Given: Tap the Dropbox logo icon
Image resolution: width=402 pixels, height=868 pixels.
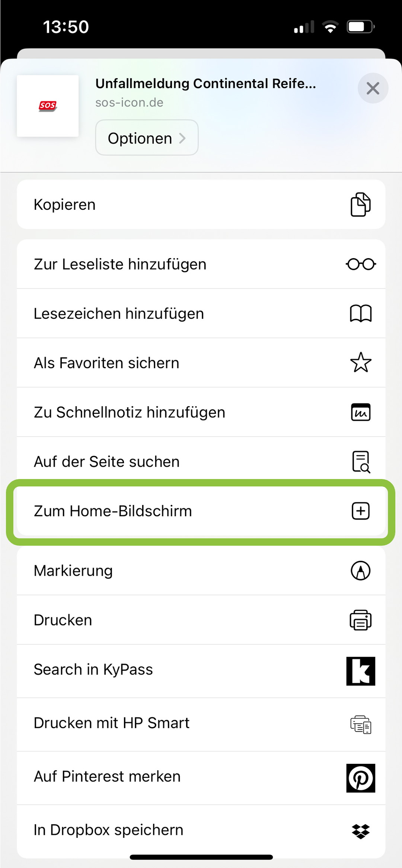Looking at the screenshot, I should [360, 831].
